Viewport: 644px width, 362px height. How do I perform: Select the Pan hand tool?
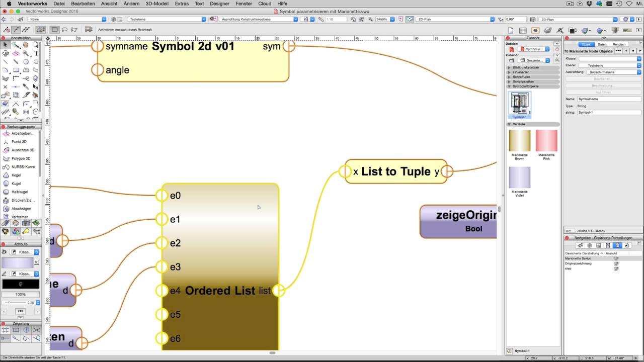(26, 45)
